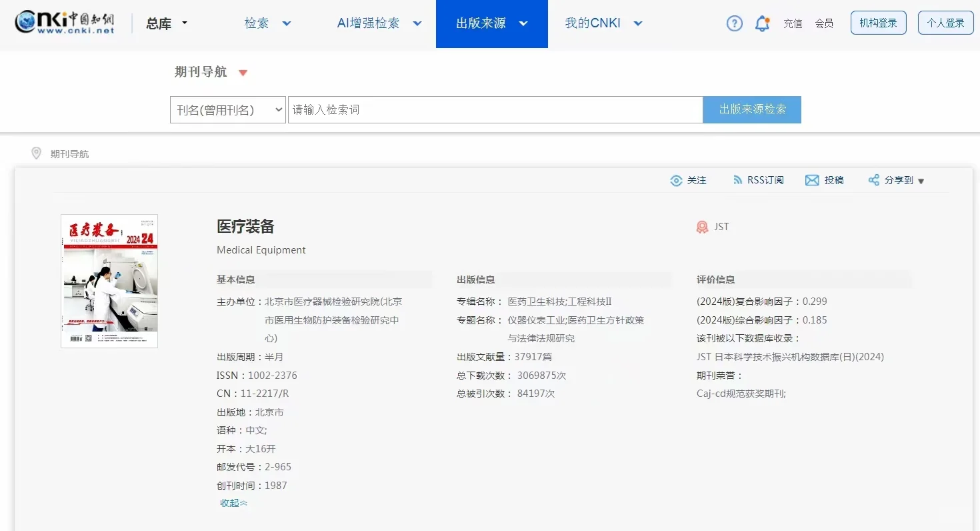980x531 pixels.
Task: Click the notification bell icon
Action: coord(761,23)
